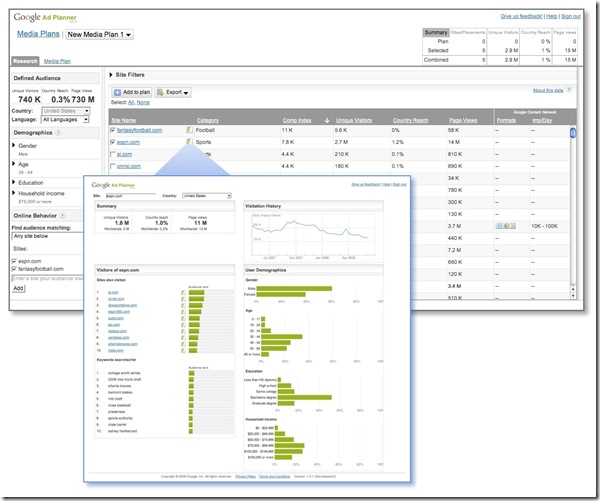Check the si.com row checkbox

112,154
